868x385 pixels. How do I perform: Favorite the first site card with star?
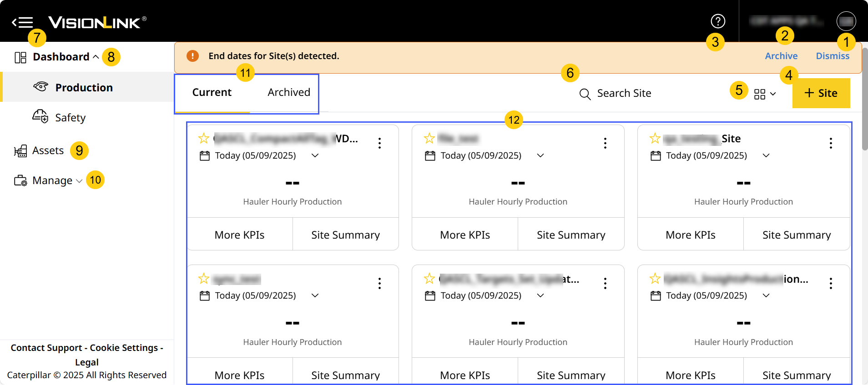(204, 138)
